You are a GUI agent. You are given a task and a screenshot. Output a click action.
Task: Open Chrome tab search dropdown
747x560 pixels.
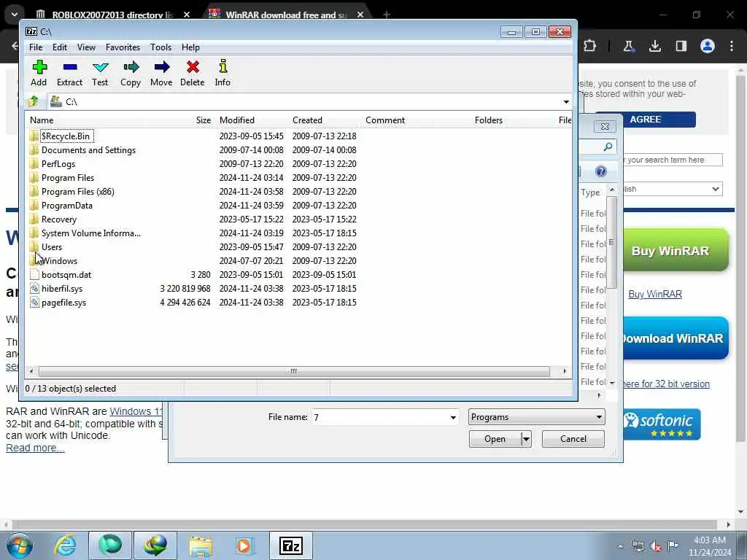pos(15,15)
